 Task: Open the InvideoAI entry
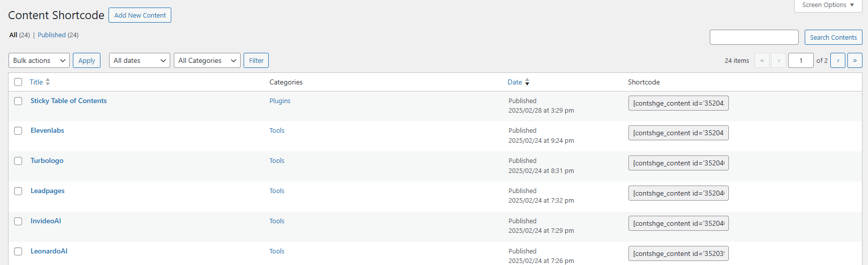(46, 221)
